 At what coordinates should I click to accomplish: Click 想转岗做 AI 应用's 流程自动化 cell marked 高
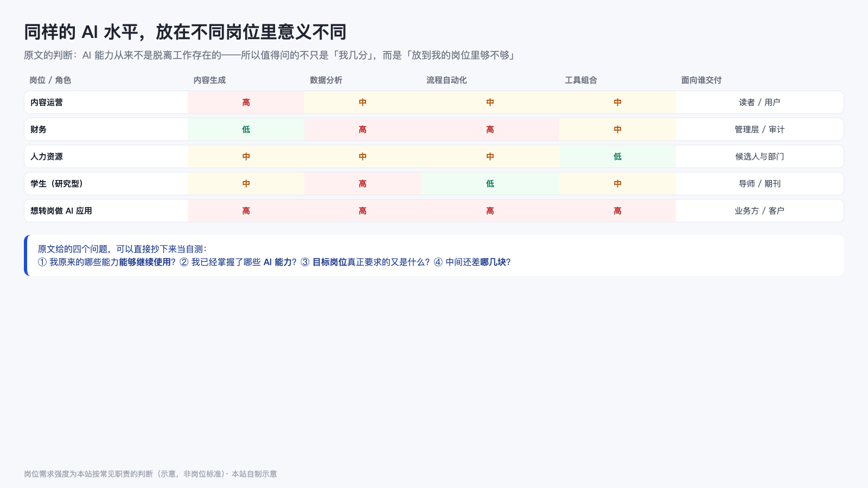(490, 211)
